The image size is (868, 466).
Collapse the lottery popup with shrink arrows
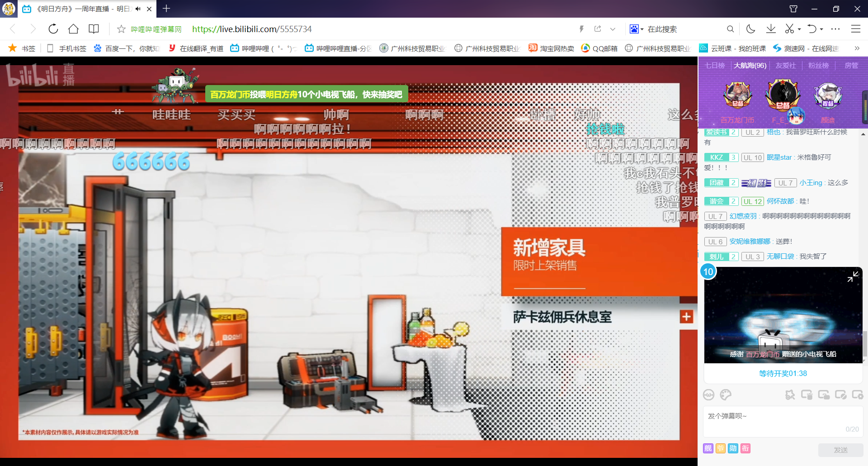pyautogui.click(x=853, y=276)
